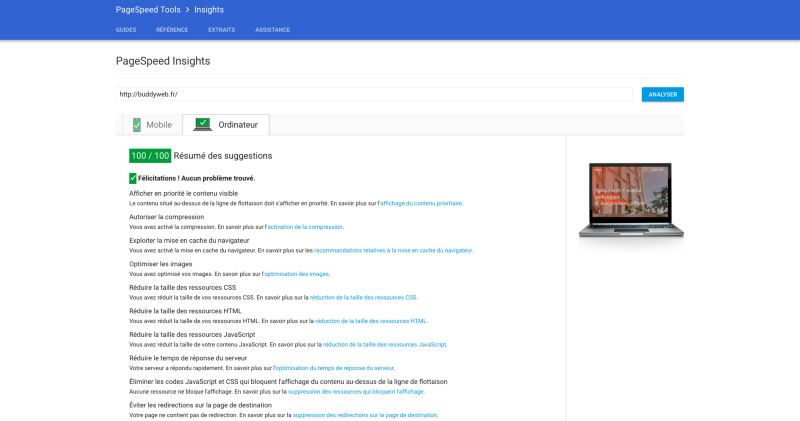Open link 'optimisation du temps de réponse du serveur'

(x=335, y=368)
